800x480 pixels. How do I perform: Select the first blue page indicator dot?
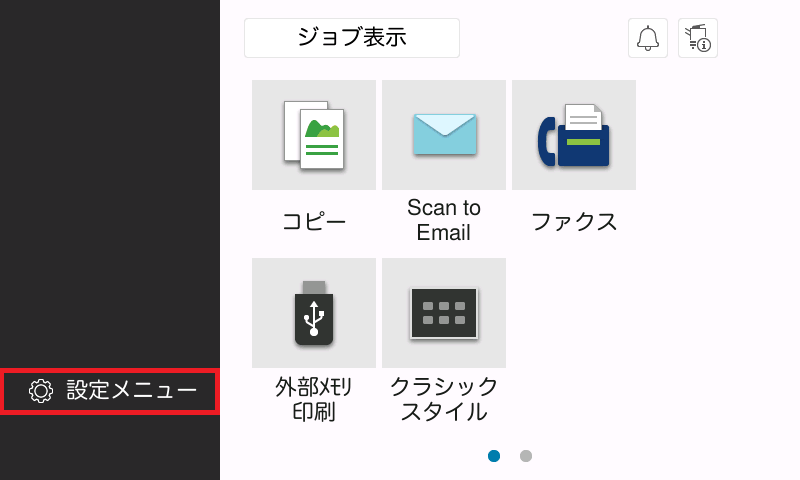tap(494, 456)
